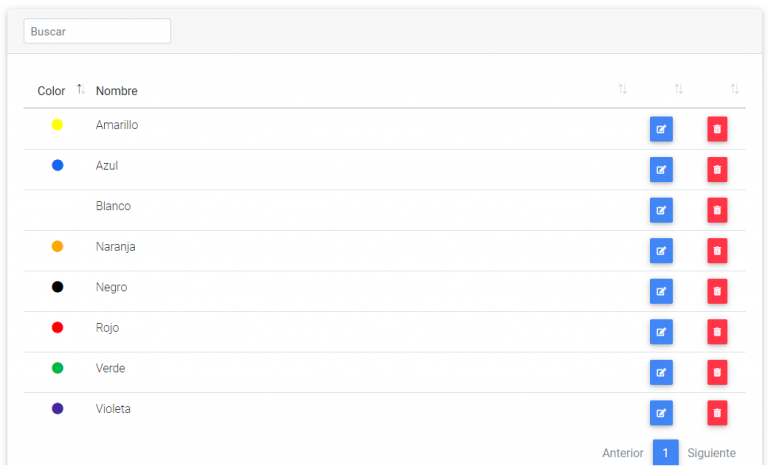Delete the Violeta color row
This screenshot has height=466, width=768.
(717, 413)
